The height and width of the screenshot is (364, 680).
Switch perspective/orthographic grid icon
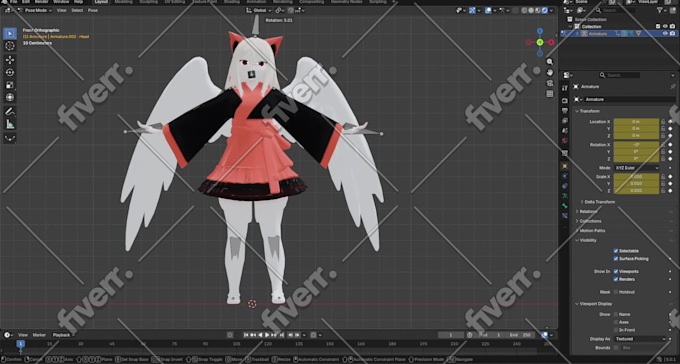(550, 94)
